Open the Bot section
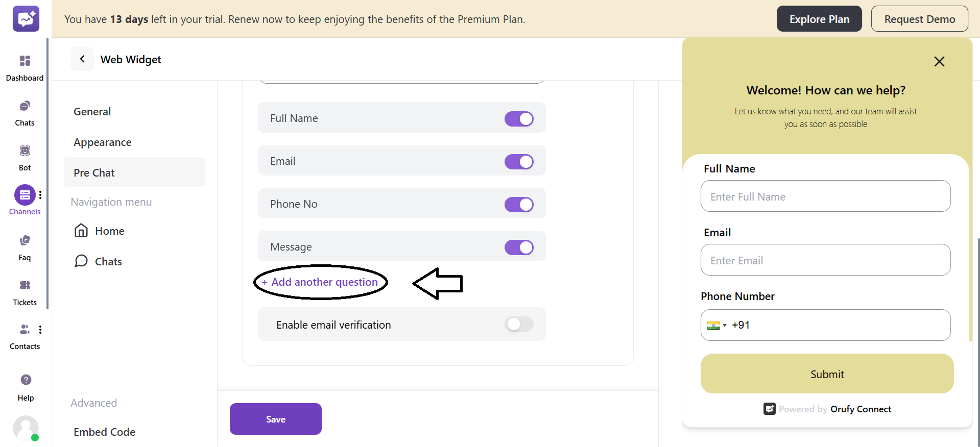This screenshot has height=447, width=980. click(25, 156)
